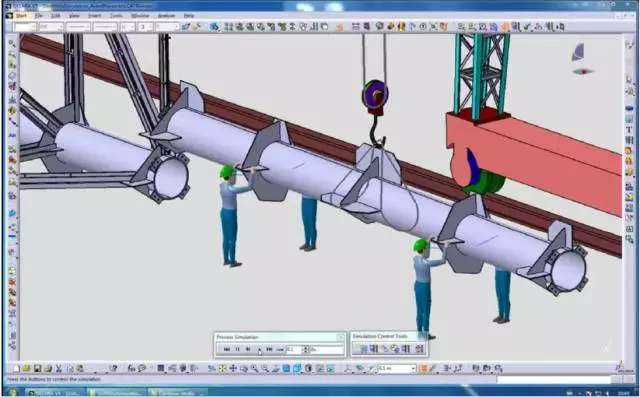
Task: Open the point symbol dropdown
Action: point(128,27)
